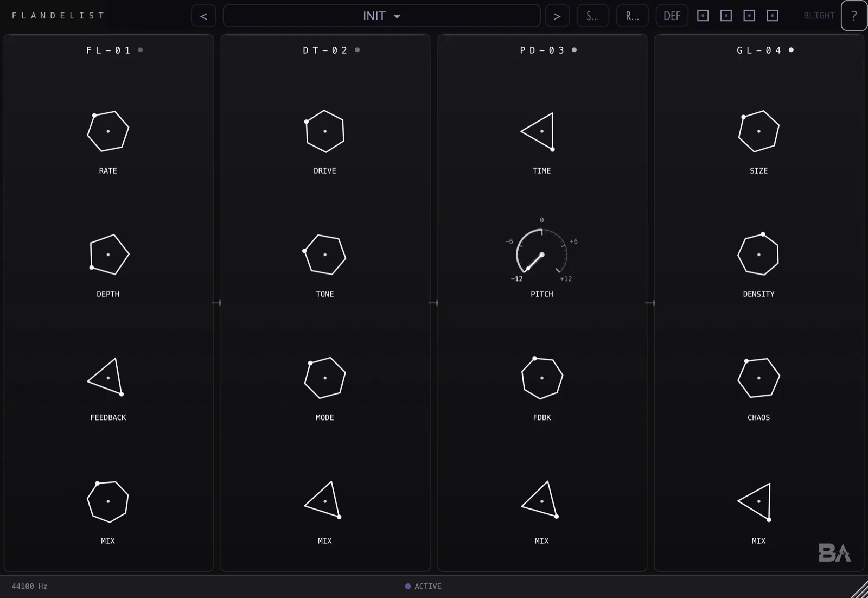
Task: Toggle the PD-03 module power dot
Action: [575, 50]
